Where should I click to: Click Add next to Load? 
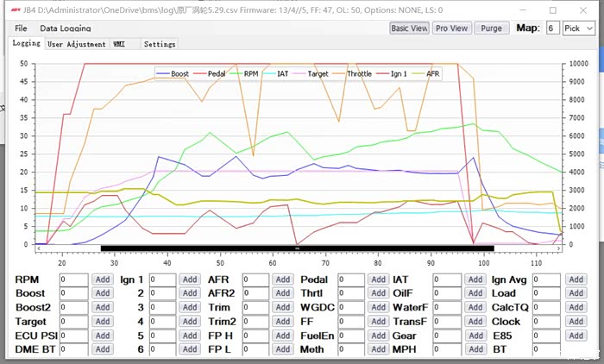point(576,293)
